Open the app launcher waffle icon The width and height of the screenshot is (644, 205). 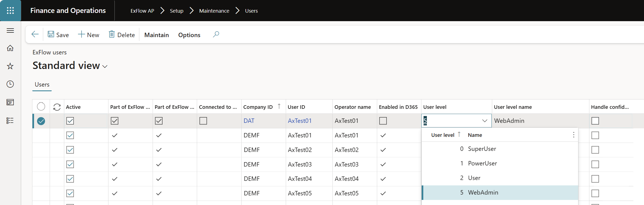10,10
